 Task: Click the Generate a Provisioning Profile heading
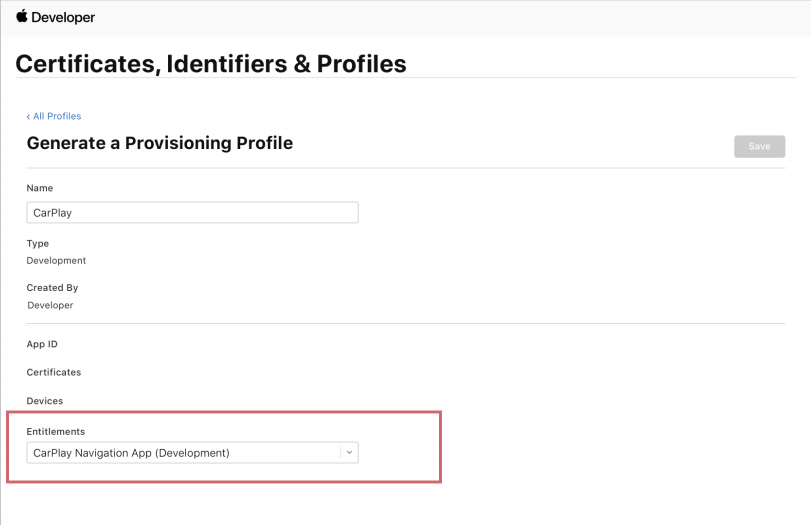click(160, 143)
